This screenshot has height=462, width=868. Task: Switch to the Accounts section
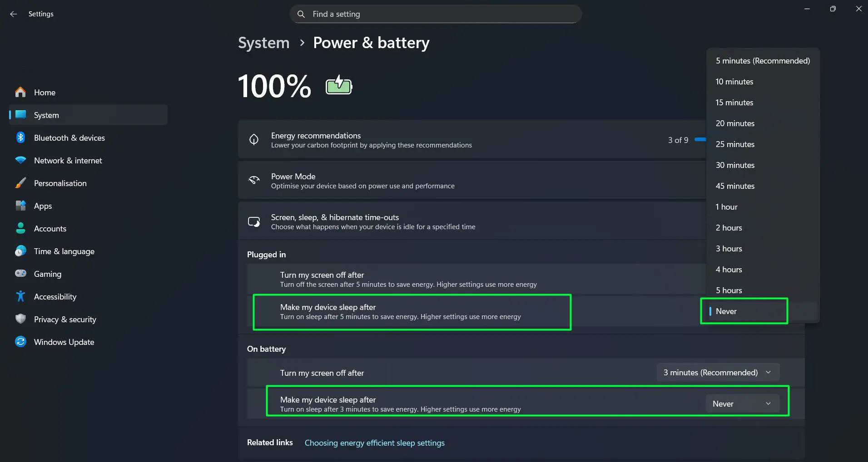pyautogui.click(x=50, y=228)
